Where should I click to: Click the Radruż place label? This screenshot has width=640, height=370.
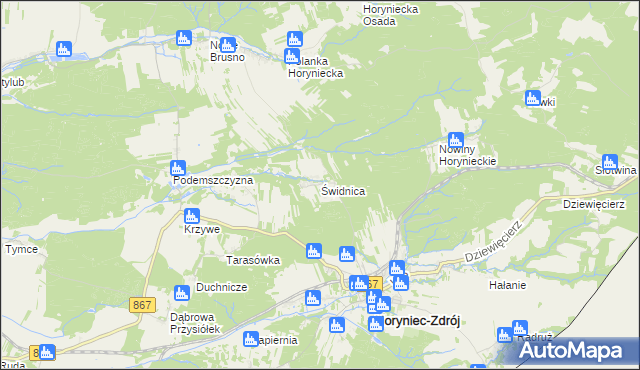[535, 338]
